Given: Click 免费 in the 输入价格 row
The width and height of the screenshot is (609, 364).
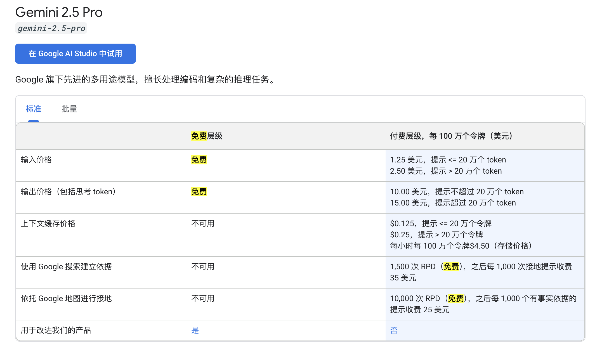Looking at the screenshot, I should click(x=199, y=160).
